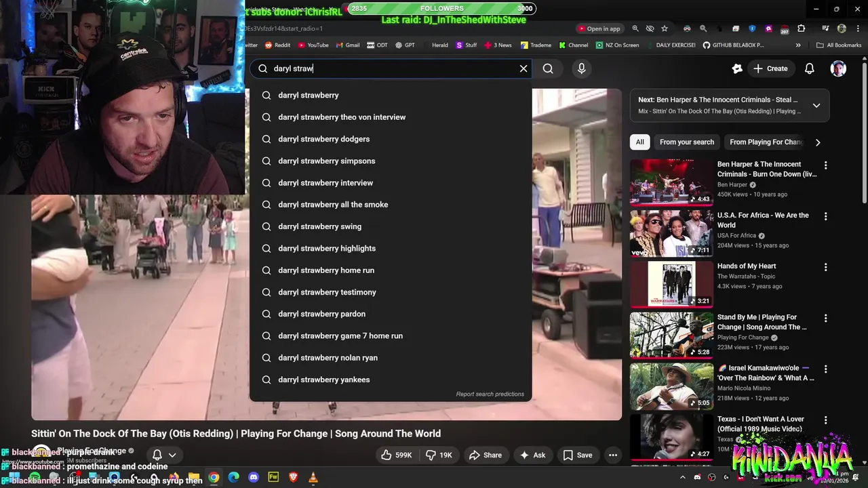
Task: Open options menu for 'Hands of My Heart'
Action: pyautogui.click(x=825, y=267)
